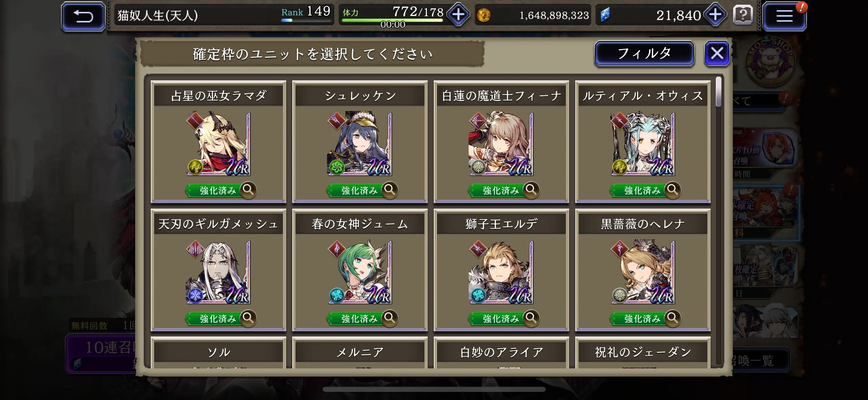This screenshot has height=400, width=868.
Task: Select the ルティアル・オウィス unit portrait
Action: 643,144
